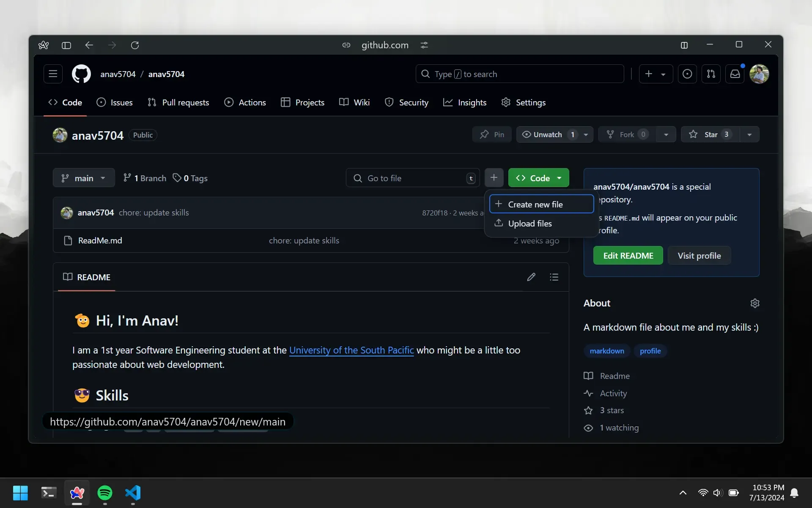812x508 pixels.
Task: Open the user avatar menu in the header
Action: [759, 74]
